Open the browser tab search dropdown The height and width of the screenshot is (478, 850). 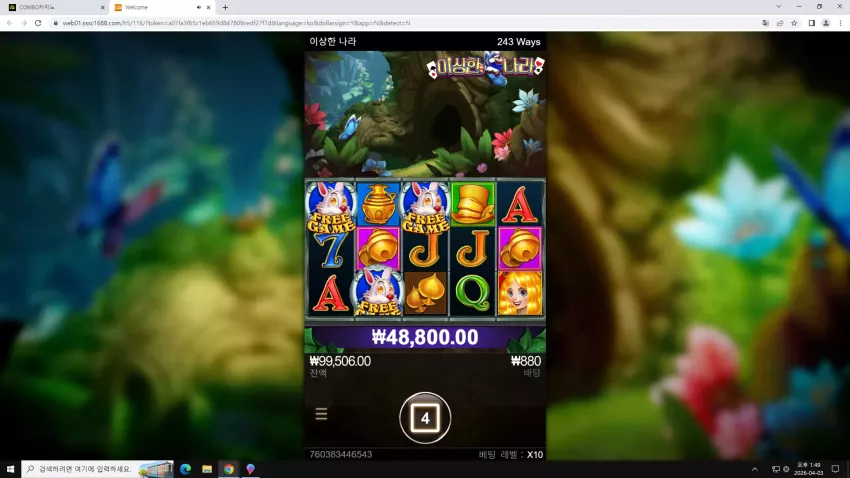tap(778, 7)
